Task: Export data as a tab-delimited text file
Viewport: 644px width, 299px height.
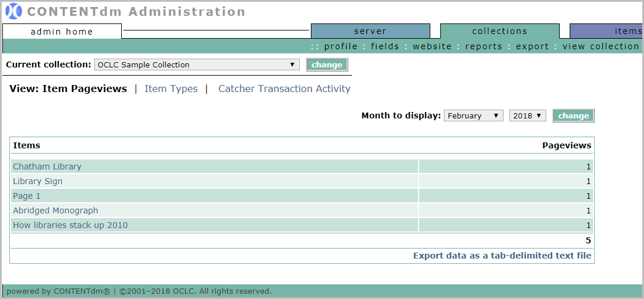Action: pyautogui.click(x=502, y=256)
